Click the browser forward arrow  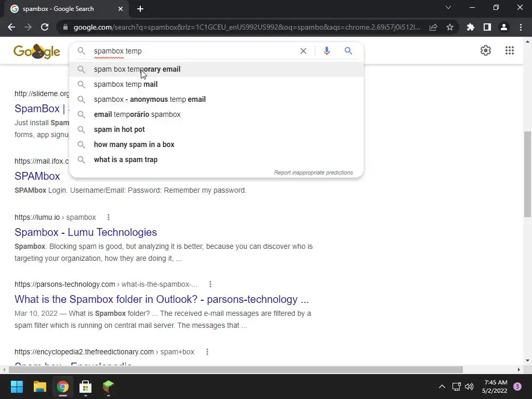tap(28, 27)
